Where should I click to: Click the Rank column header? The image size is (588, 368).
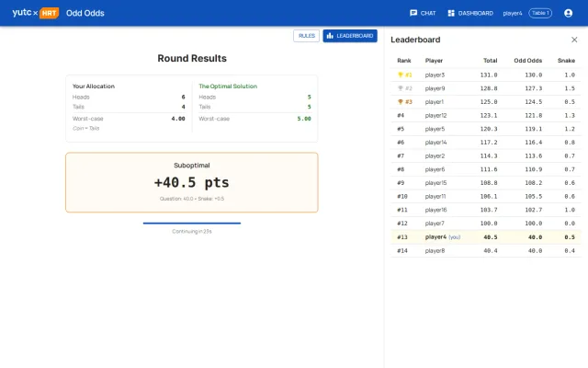click(x=404, y=61)
